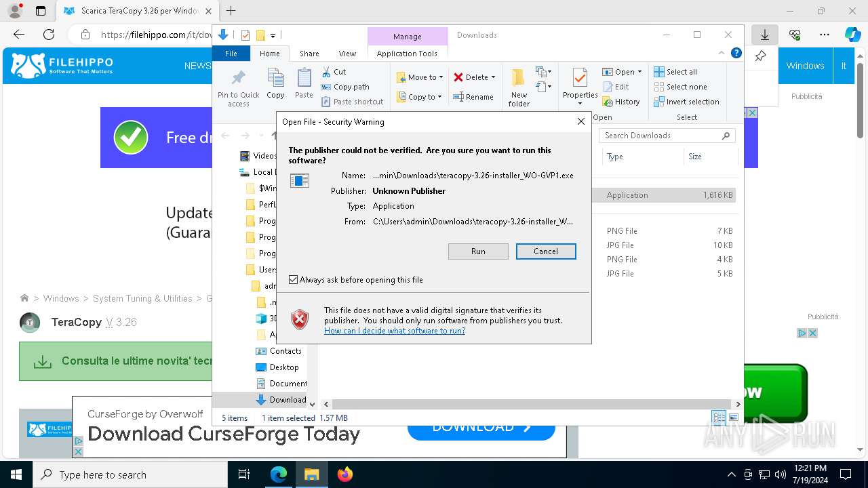Click Properties icon in quick access toolbar

click(x=245, y=35)
